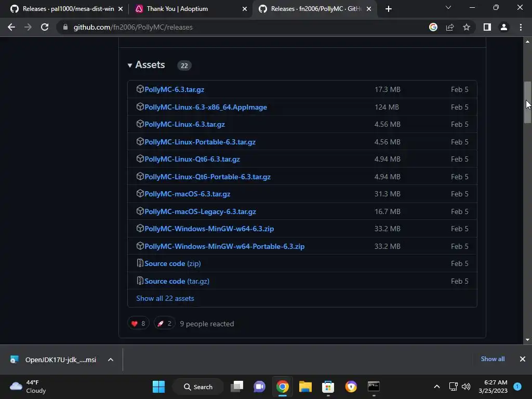Open PollyMC-Linux-6.3.tar.gz asset link
532x399 pixels.
(x=184, y=125)
